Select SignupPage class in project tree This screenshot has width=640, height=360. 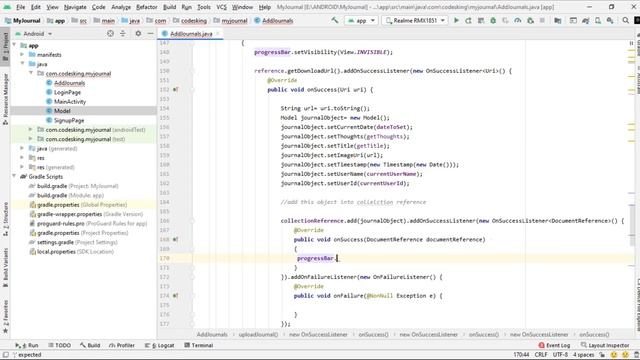tap(69, 120)
